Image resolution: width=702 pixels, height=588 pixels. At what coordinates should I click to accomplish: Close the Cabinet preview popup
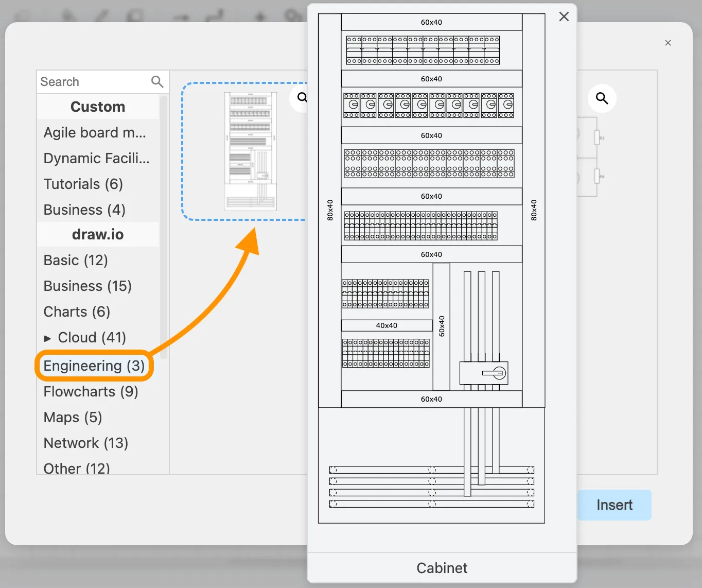click(x=564, y=16)
